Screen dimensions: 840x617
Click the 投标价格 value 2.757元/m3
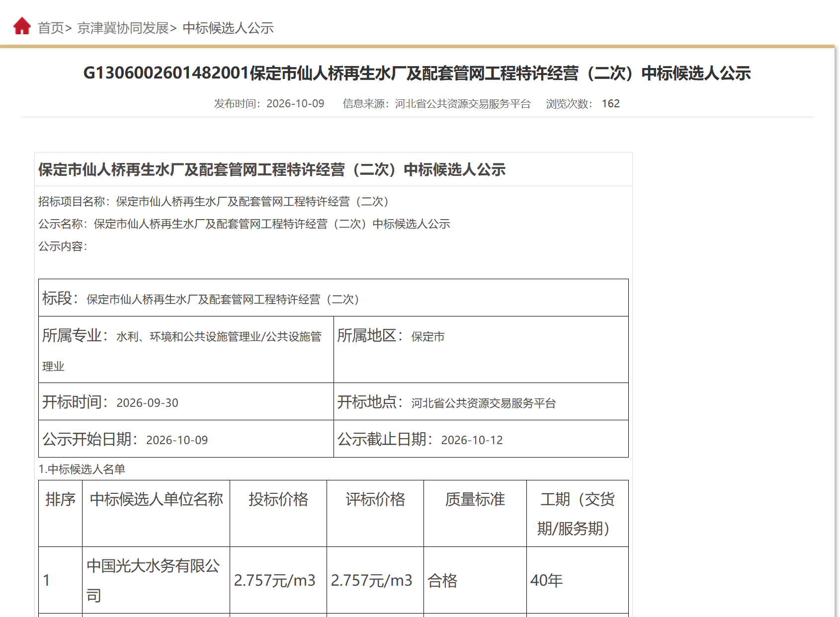pyautogui.click(x=275, y=580)
